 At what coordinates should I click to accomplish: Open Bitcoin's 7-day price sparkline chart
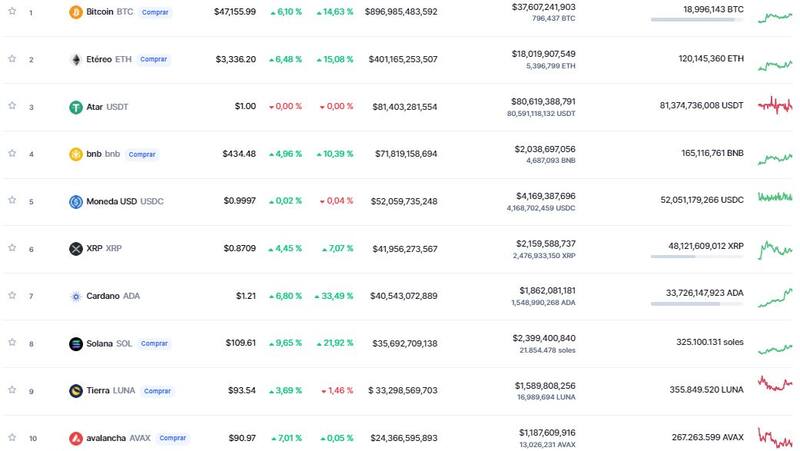(x=775, y=15)
